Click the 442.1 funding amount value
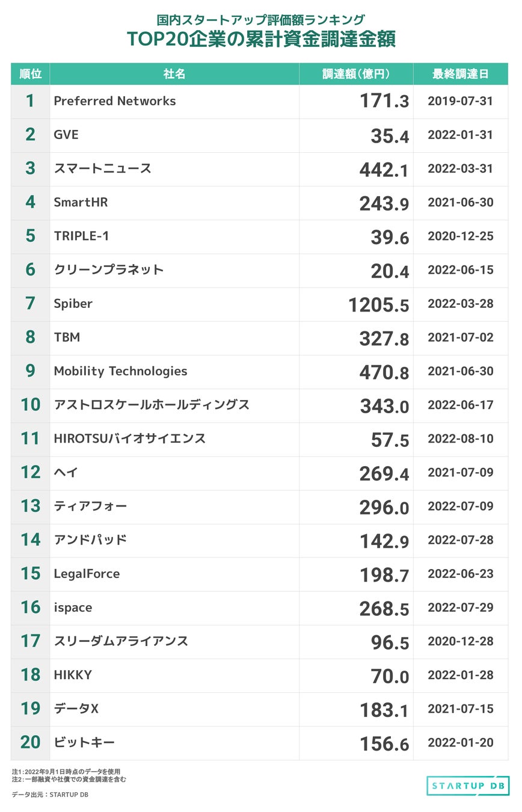This screenshot has width=522, height=812. (x=384, y=170)
